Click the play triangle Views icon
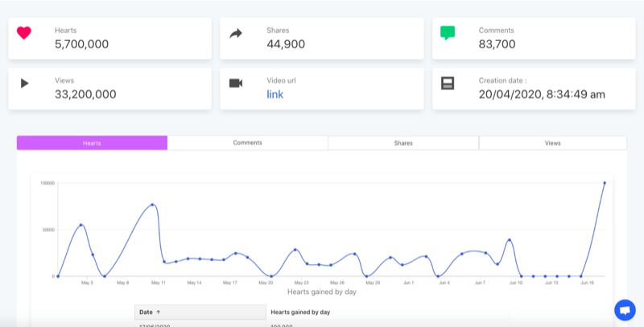644x327 pixels. [25, 84]
